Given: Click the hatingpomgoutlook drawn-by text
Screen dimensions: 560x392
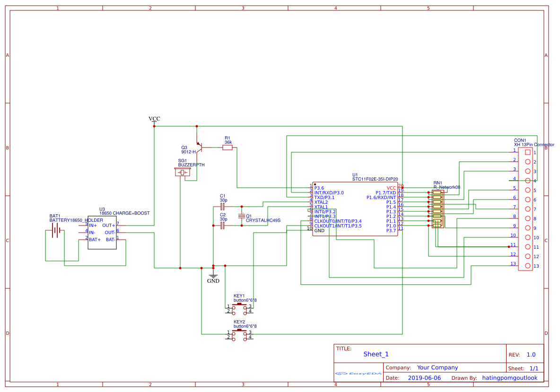Looking at the screenshot, I should click(x=509, y=378).
